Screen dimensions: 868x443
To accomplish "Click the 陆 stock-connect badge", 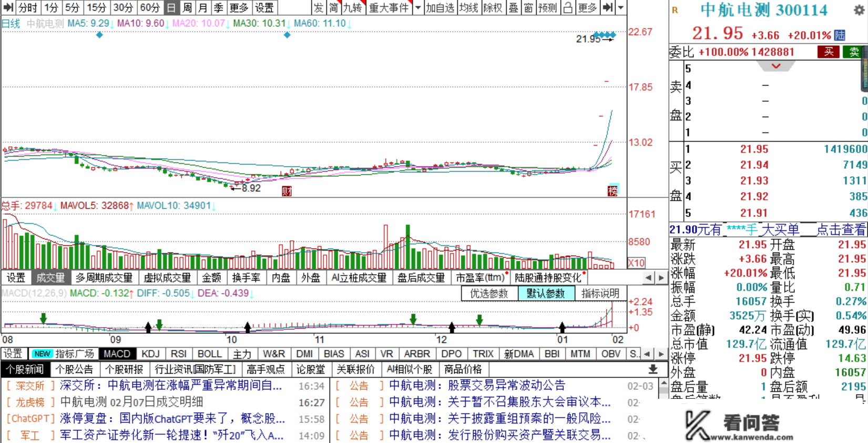I will click(840, 35).
